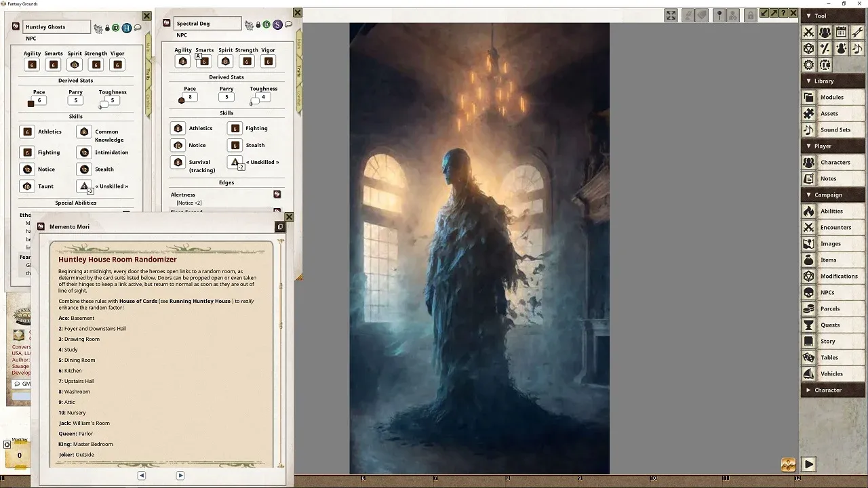Viewport: 868px width, 488px height.
Task: Toggle the image drawing quill tool
Action: (688, 15)
